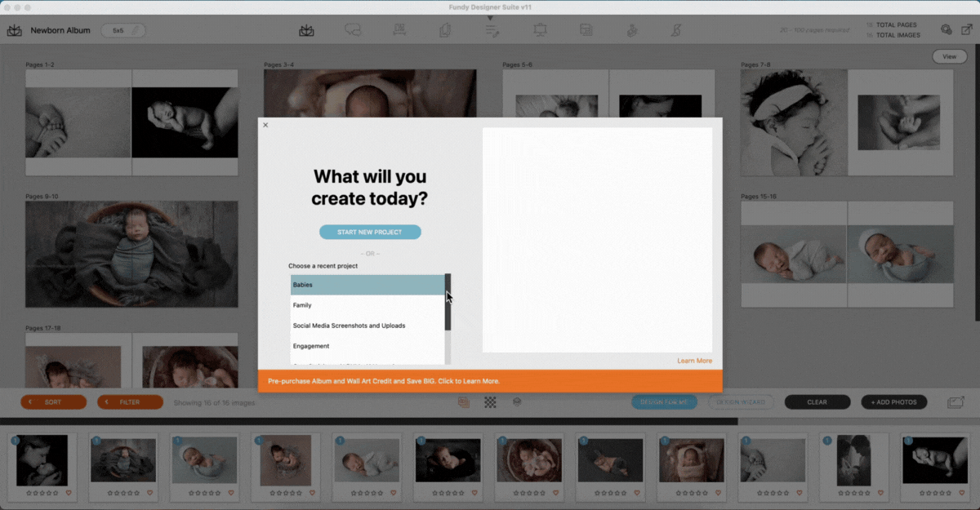Click the presentation screen toolbar icon
This screenshot has height=510, width=980.
(x=540, y=30)
